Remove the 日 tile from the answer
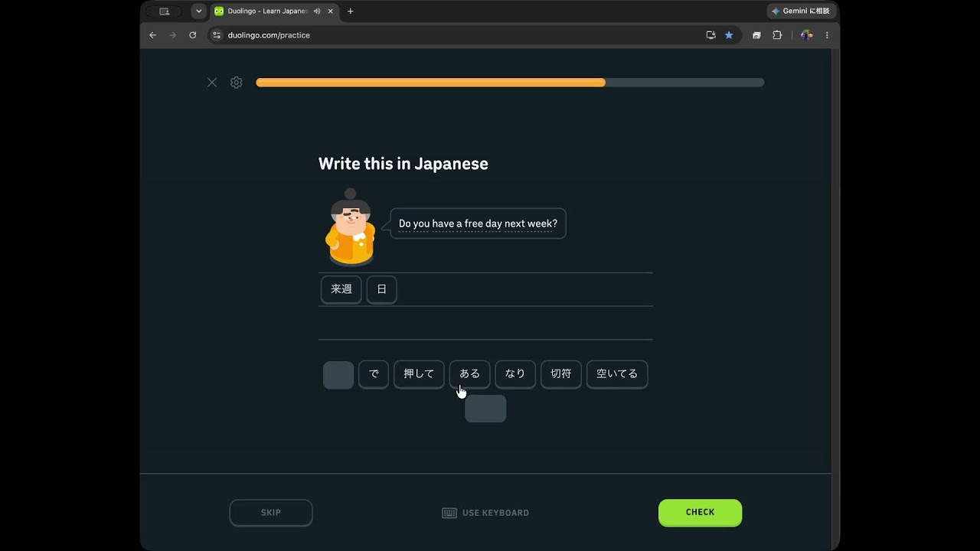Image resolution: width=980 pixels, height=551 pixels. coord(382,289)
